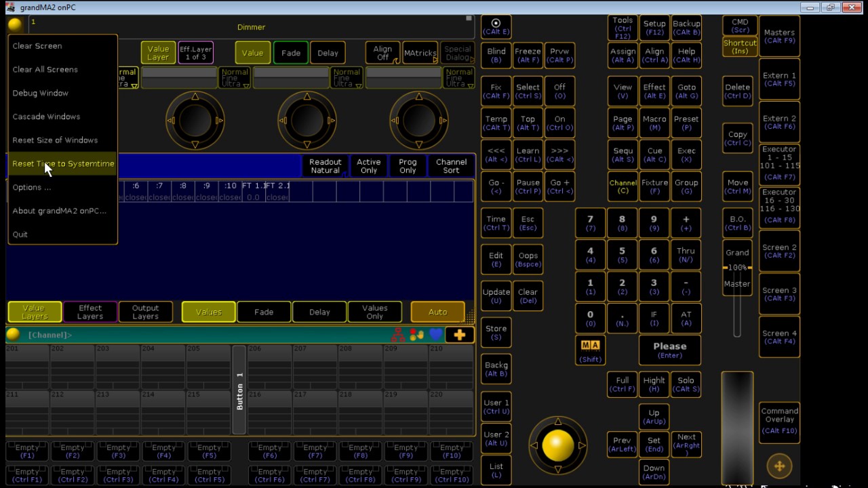Click the Blind (B) key
Screen dimensions: 868x488
[x=496, y=56]
